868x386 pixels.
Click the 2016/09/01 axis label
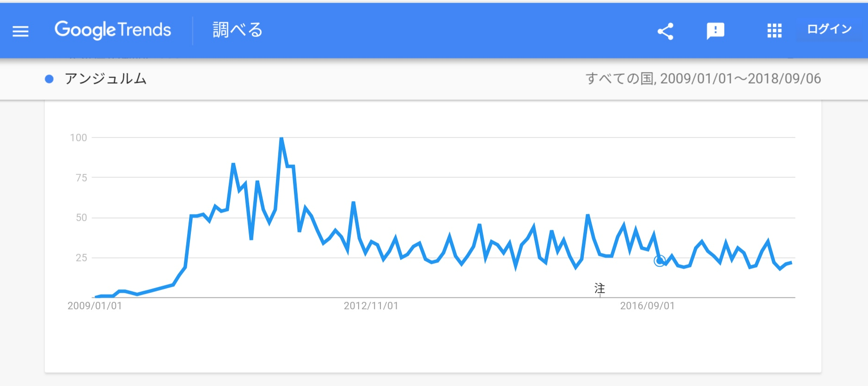pos(647,306)
